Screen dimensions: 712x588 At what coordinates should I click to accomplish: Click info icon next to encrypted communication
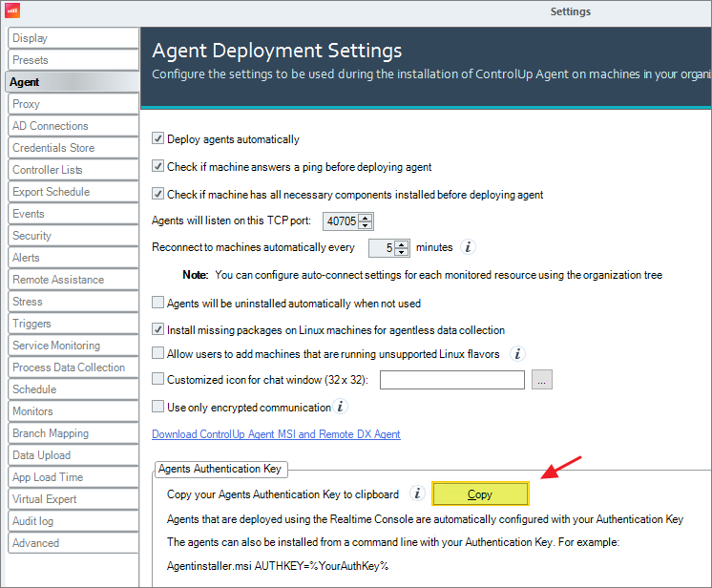(341, 408)
